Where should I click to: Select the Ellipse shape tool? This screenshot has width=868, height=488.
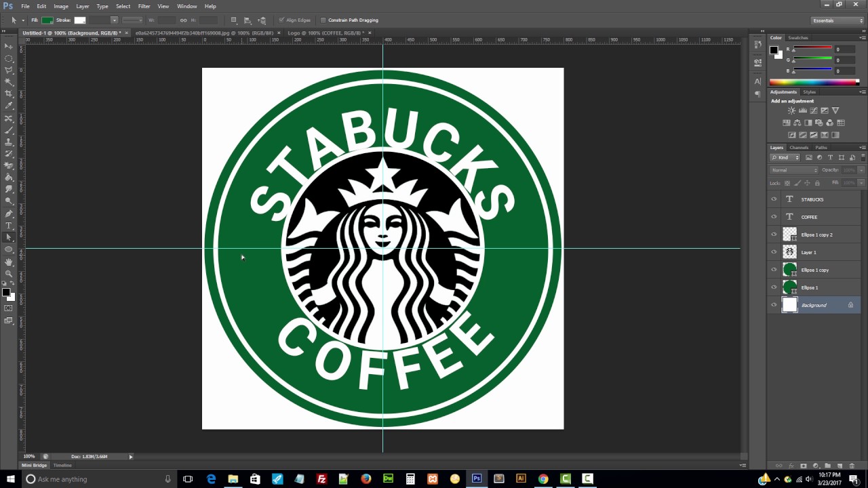[9, 249]
